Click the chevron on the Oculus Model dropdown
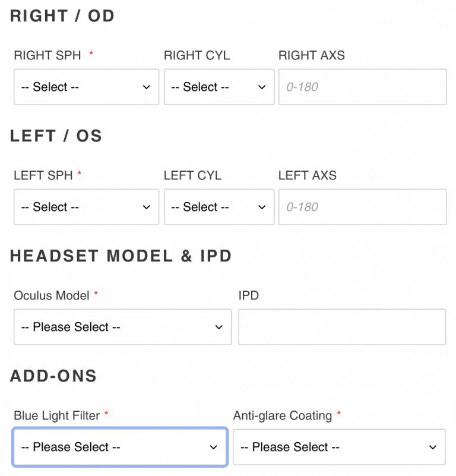The image size is (456, 476). point(218,327)
